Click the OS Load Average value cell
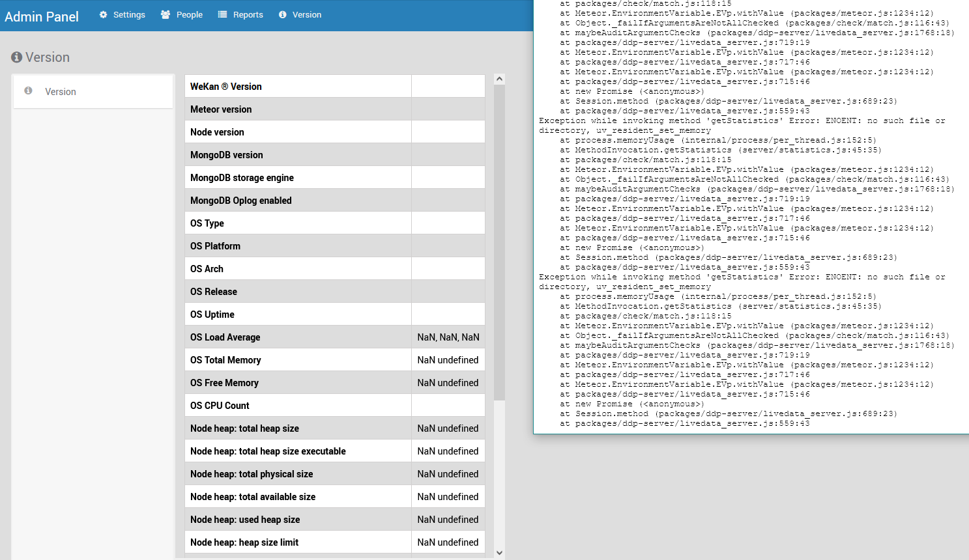This screenshot has width=969, height=560. [448, 337]
